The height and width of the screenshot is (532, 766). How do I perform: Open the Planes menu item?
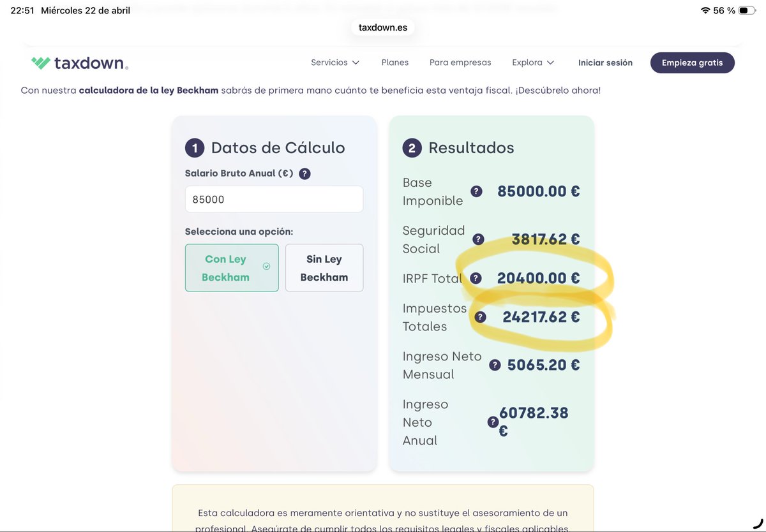(395, 63)
